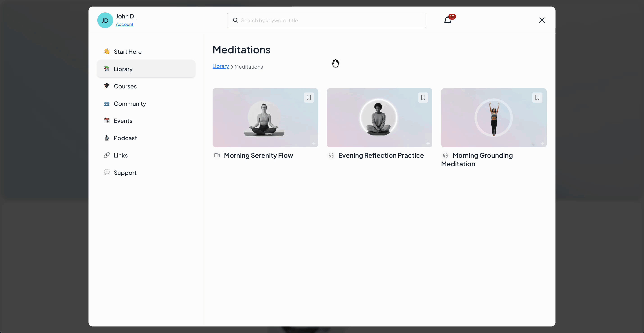Open the Account link
The image size is (644, 333).
pyautogui.click(x=125, y=24)
